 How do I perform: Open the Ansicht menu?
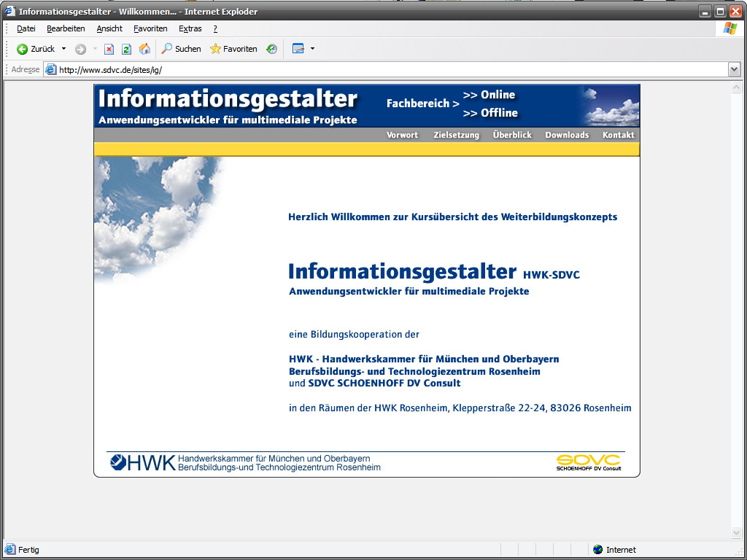pyautogui.click(x=109, y=28)
